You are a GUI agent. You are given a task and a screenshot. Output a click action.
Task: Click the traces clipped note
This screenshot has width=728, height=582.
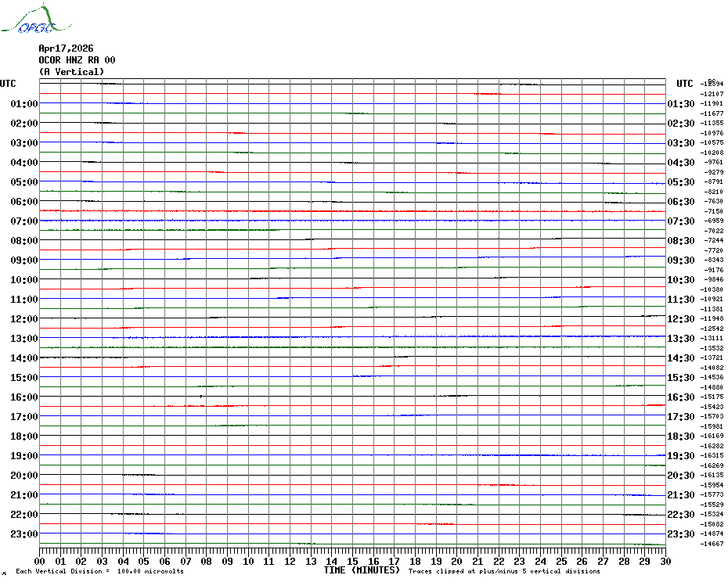pyautogui.click(x=504, y=571)
